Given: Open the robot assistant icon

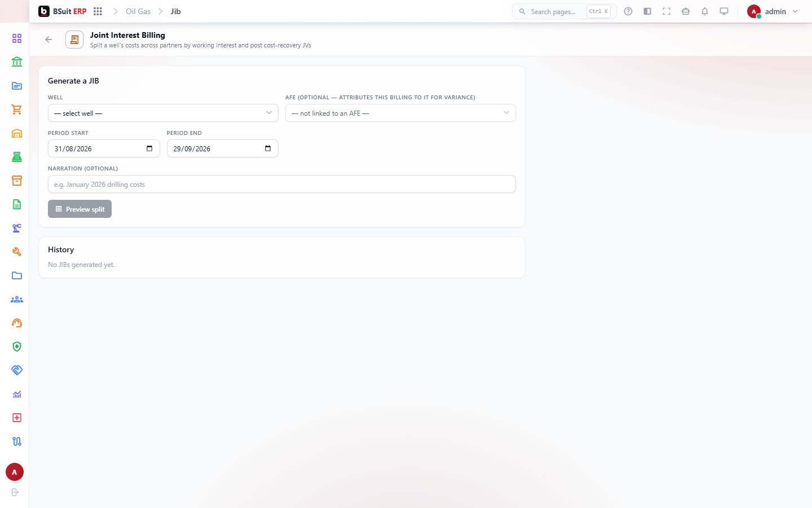Looking at the screenshot, I should point(686,11).
